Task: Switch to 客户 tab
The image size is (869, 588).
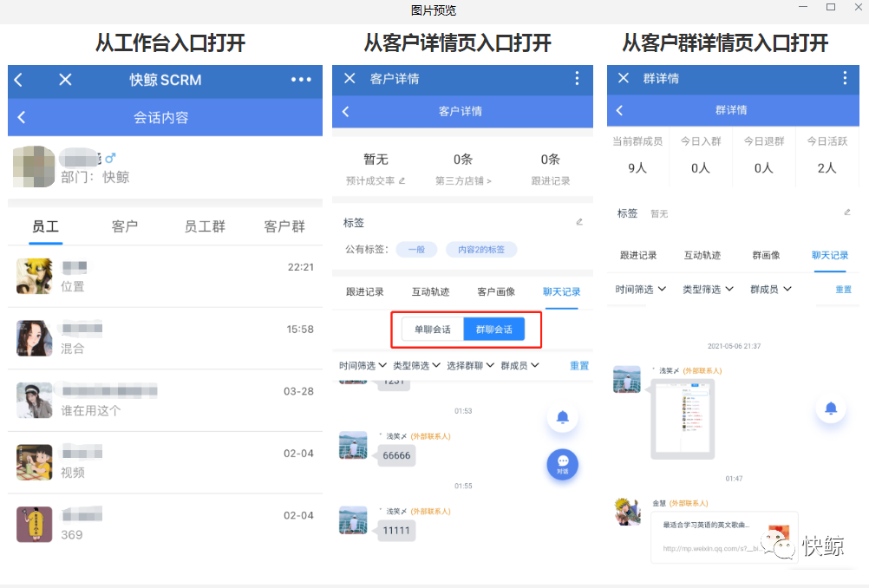Action: click(125, 226)
